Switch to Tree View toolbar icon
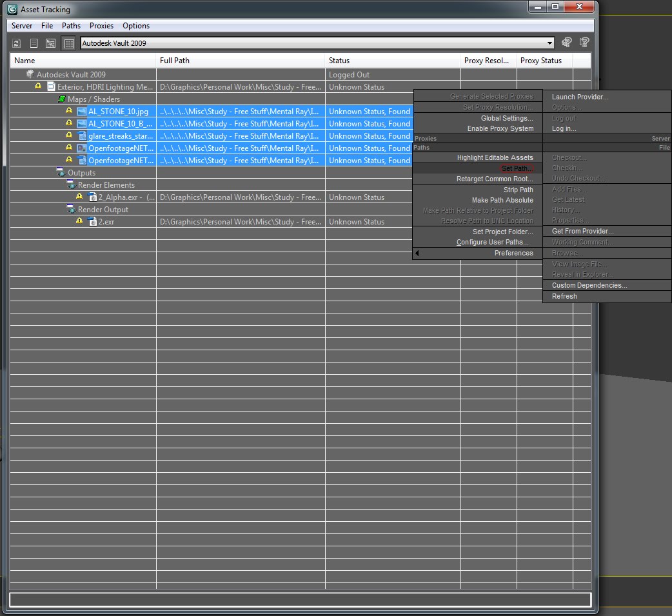The image size is (672, 616). [x=50, y=43]
